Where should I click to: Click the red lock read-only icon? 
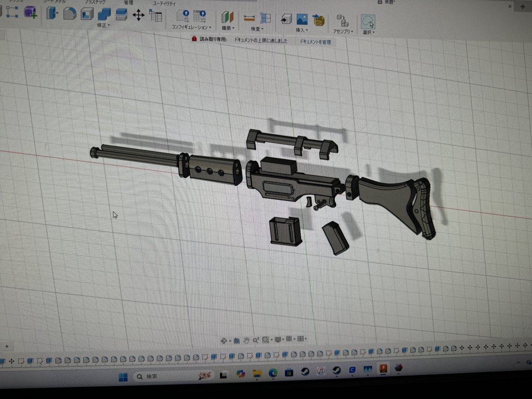[194, 39]
